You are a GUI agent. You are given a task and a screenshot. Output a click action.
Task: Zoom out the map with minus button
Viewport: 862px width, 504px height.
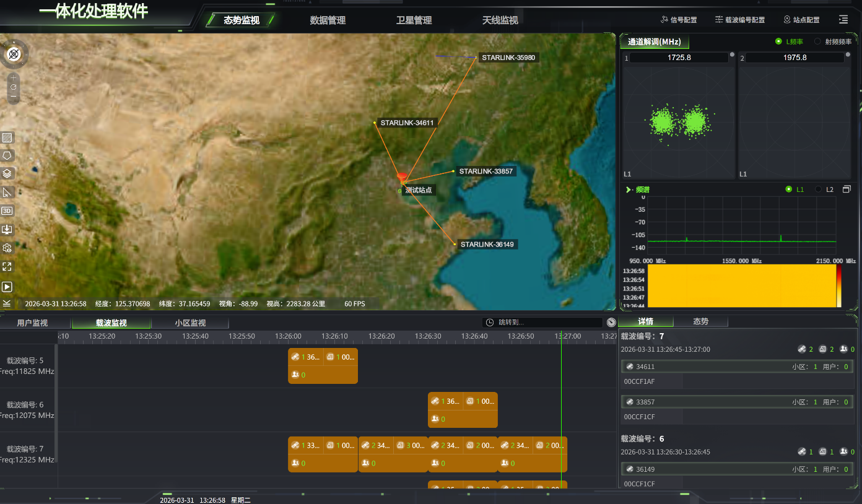(x=13, y=97)
